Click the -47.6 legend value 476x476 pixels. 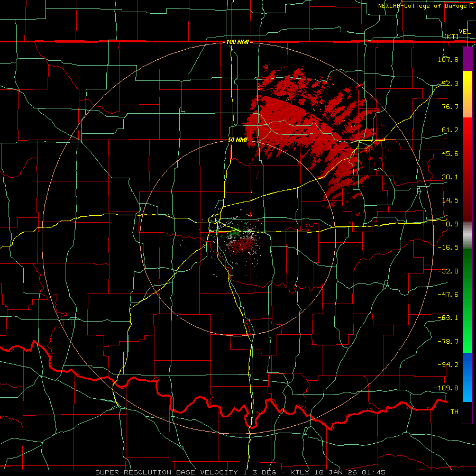(448, 295)
